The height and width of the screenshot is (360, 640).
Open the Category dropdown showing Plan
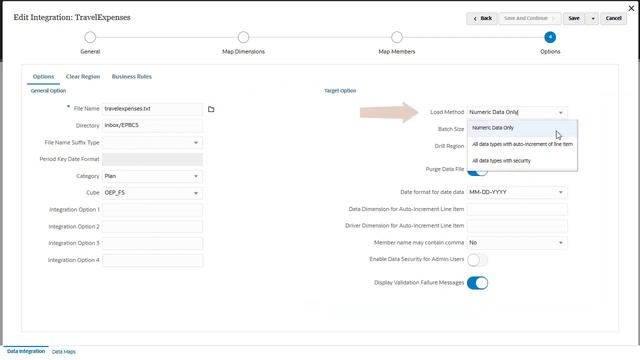(152, 176)
